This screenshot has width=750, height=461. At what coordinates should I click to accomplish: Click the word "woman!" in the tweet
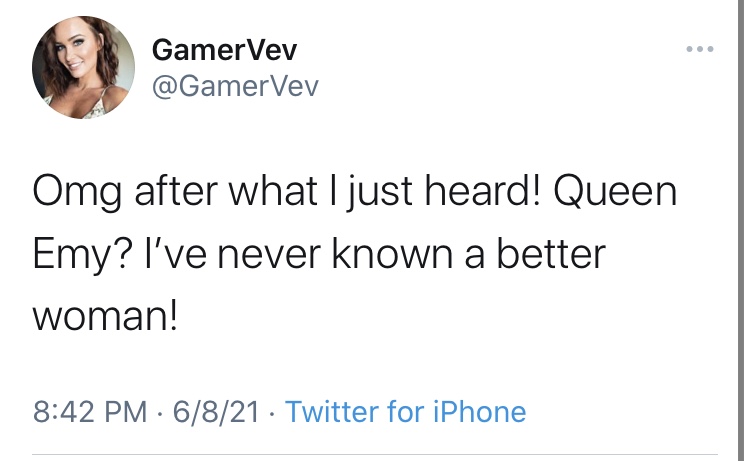click(105, 316)
